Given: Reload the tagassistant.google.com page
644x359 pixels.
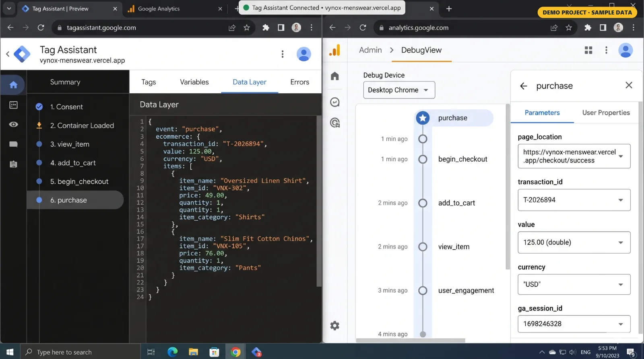Looking at the screenshot, I should 41,27.
